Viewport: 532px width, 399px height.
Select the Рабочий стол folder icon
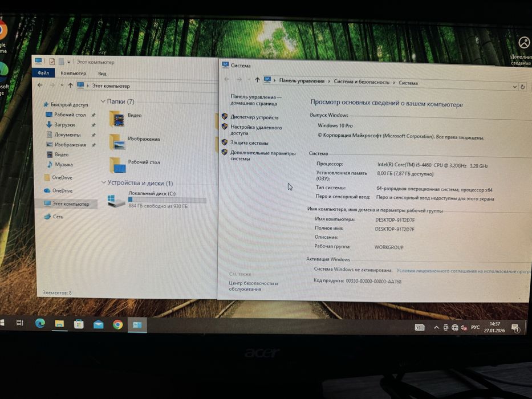[x=117, y=165]
